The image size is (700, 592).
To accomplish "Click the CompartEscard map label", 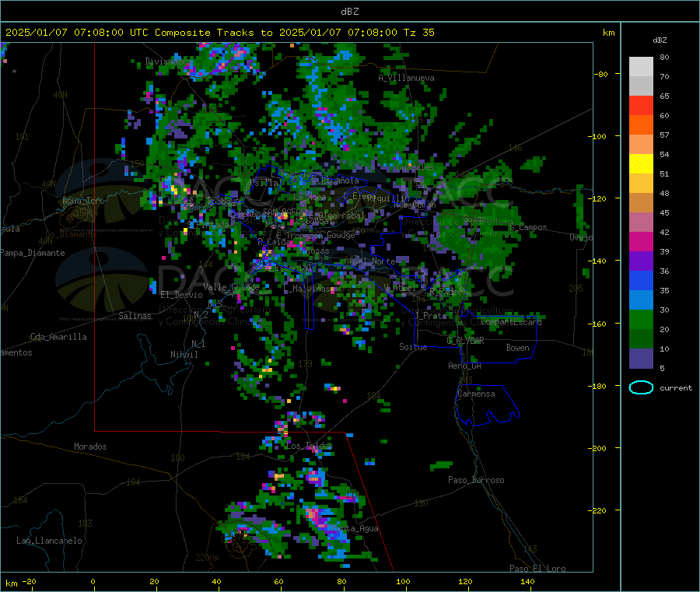I will (x=511, y=321).
